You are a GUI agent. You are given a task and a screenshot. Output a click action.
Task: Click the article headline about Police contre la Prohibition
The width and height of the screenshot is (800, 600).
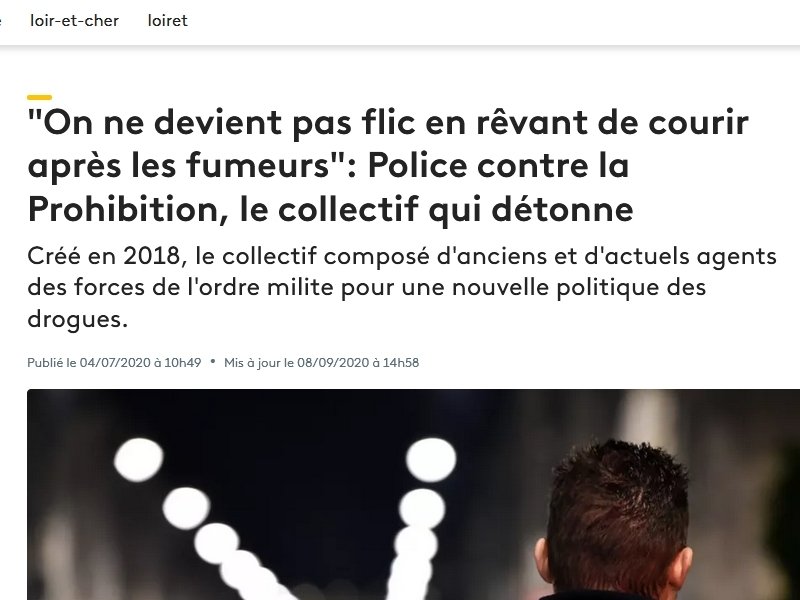pyautogui.click(x=388, y=166)
